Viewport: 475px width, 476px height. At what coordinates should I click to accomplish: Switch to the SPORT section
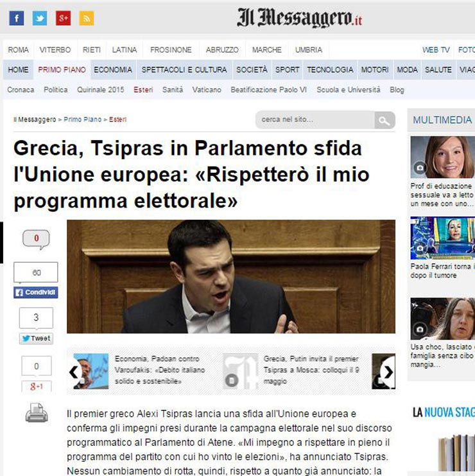coord(287,69)
